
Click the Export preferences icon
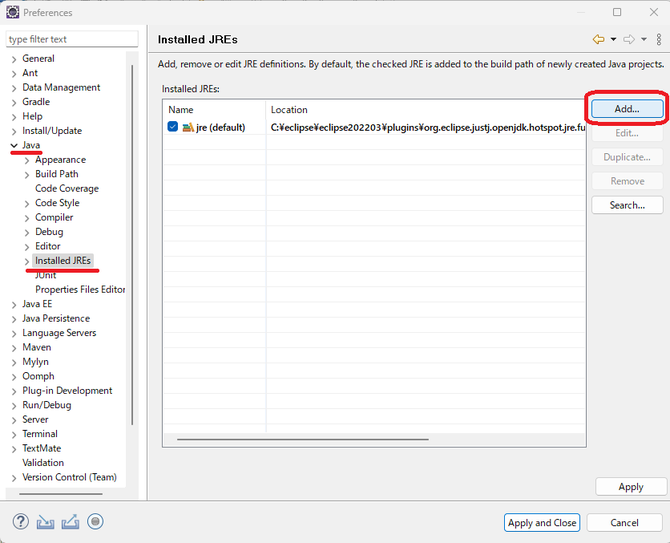pyautogui.click(x=70, y=522)
